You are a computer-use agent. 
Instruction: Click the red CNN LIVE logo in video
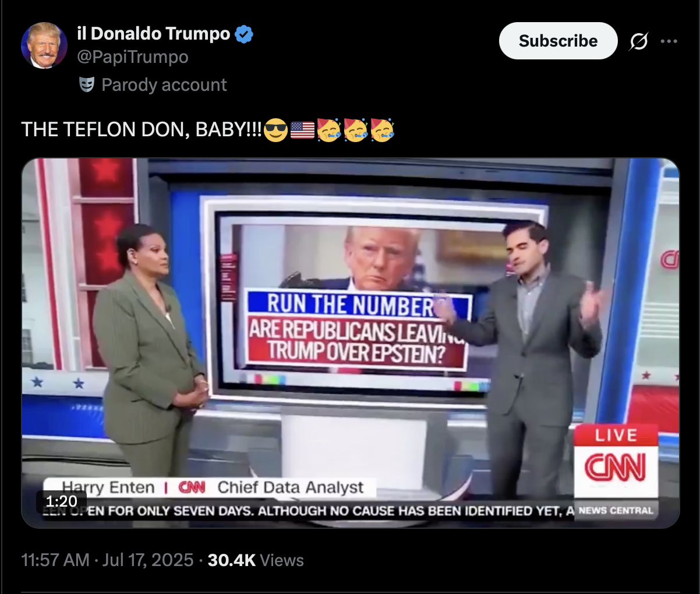pos(616,461)
